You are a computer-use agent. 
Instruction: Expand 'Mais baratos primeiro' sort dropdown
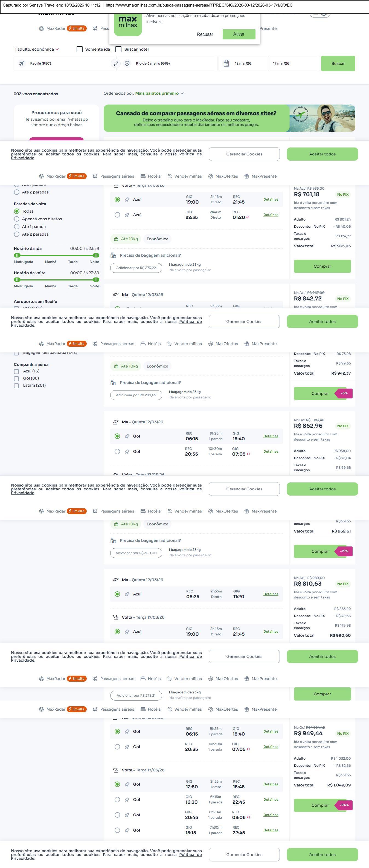159,93
